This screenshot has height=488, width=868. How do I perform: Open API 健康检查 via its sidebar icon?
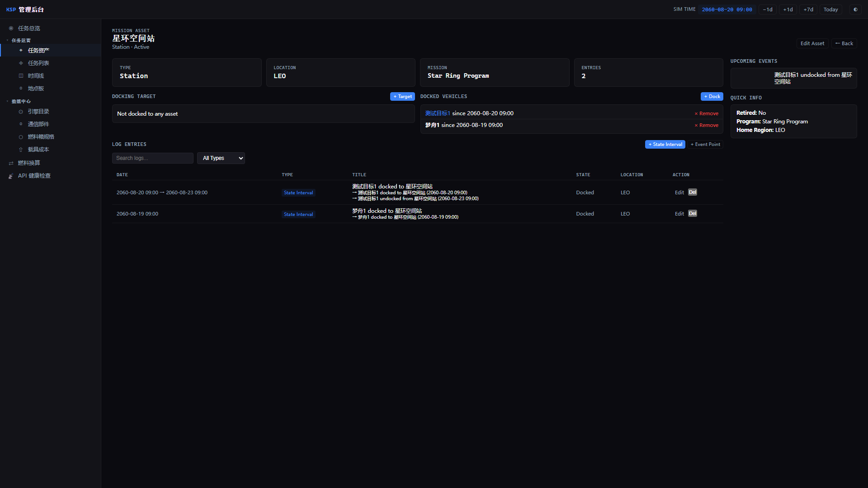(11, 176)
